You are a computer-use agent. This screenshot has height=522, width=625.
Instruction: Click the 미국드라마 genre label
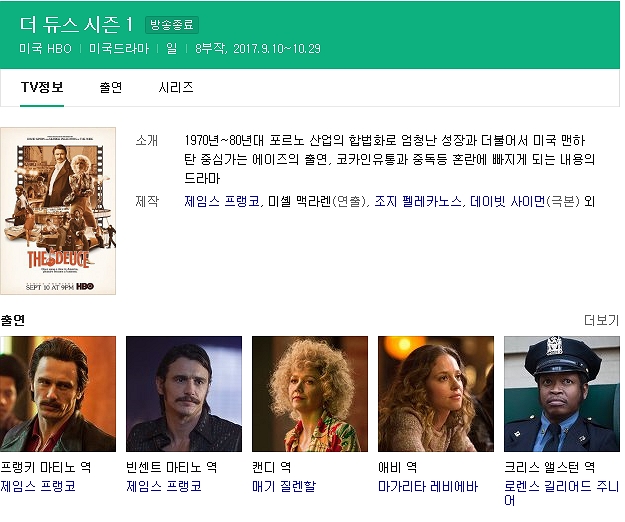[118, 48]
